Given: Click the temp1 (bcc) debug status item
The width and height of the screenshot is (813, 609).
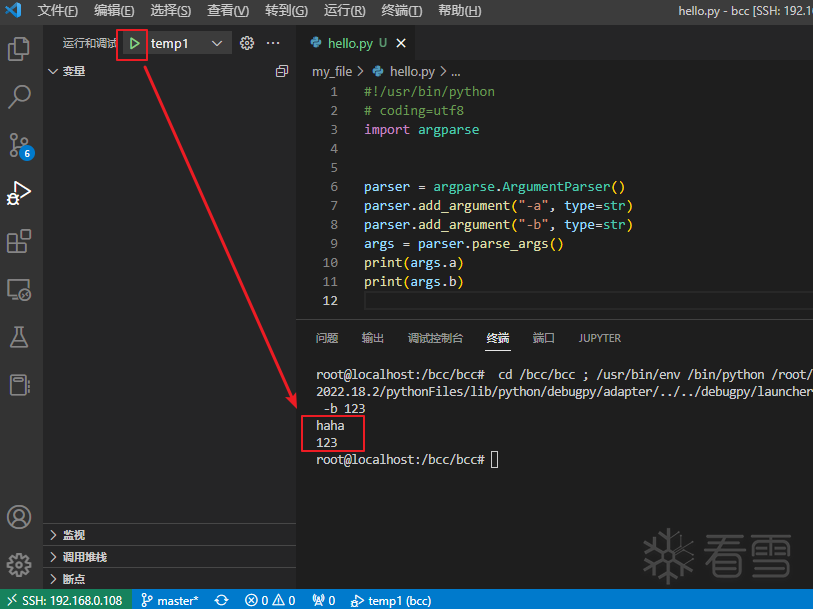Looking at the screenshot, I should (391, 600).
